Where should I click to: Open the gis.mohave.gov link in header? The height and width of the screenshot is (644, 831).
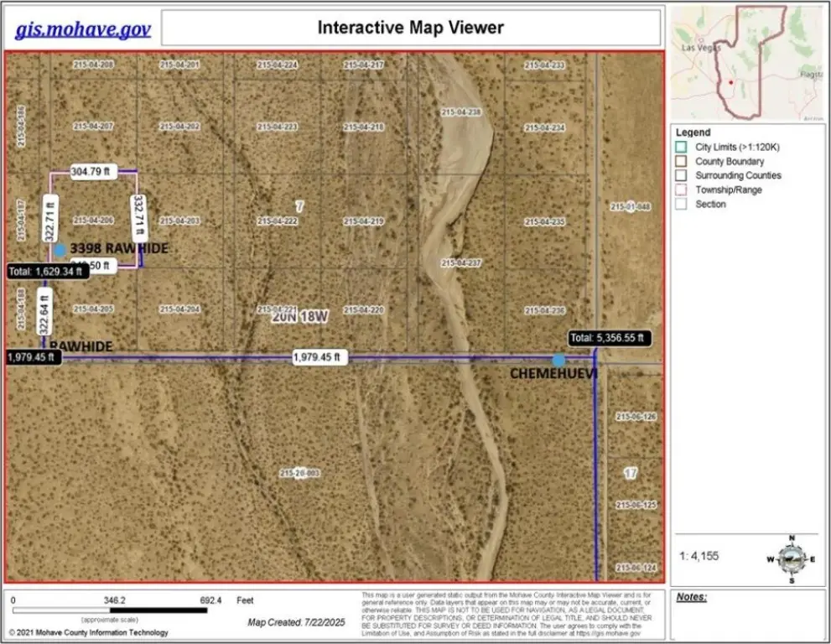tap(83, 29)
